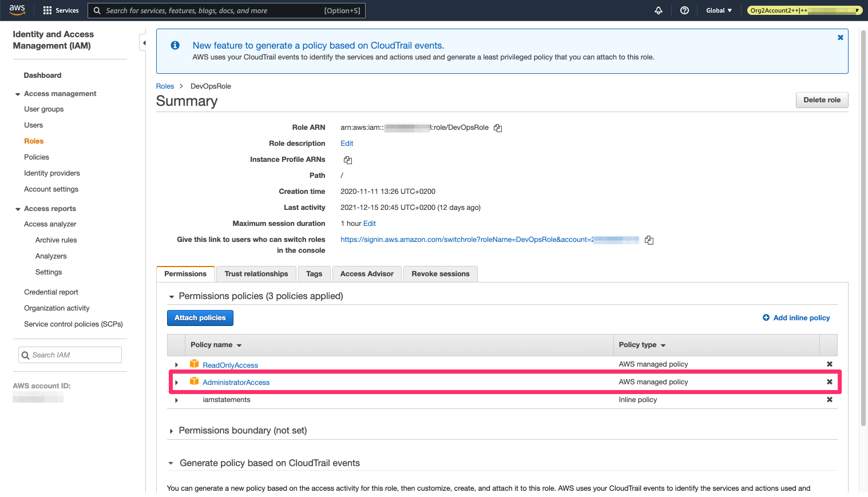868x497 pixels.
Task: Open Credential report in the sidebar
Action: (51, 292)
